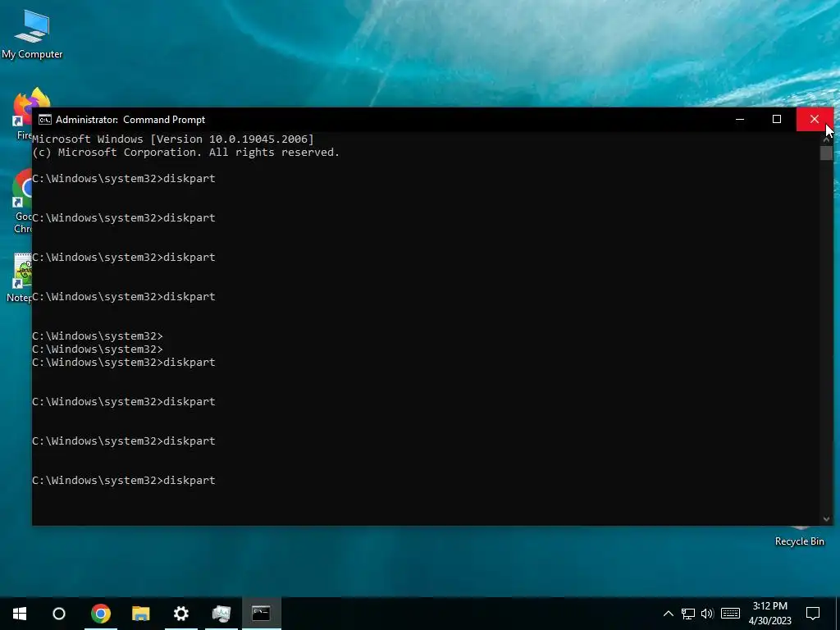840x630 pixels.
Task: Maximize the Command Prompt window
Action: point(777,120)
